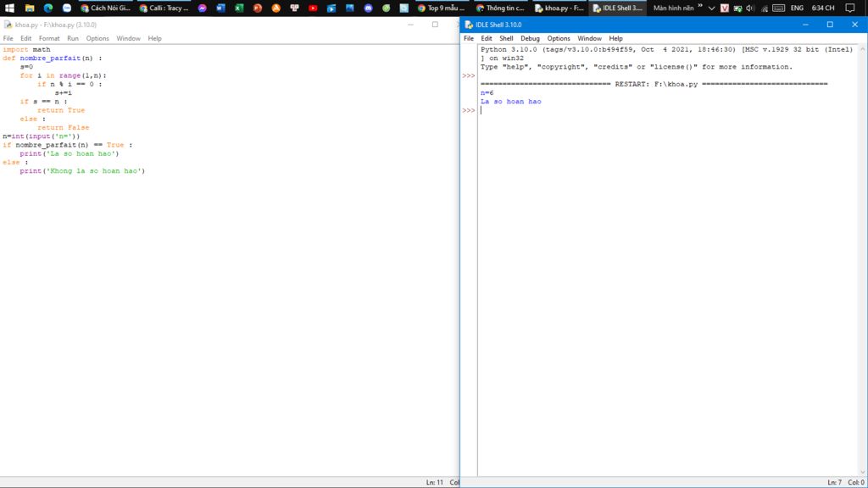
Task: Change the ENG input language
Action: pyautogui.click(x=797, y=8)
